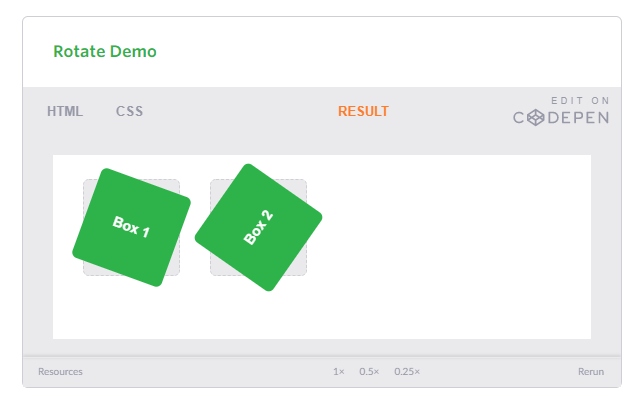The height and width of the screenshot is (410, 643).
Task: Click the Rotate Demo title link
Action: [105, 52]
